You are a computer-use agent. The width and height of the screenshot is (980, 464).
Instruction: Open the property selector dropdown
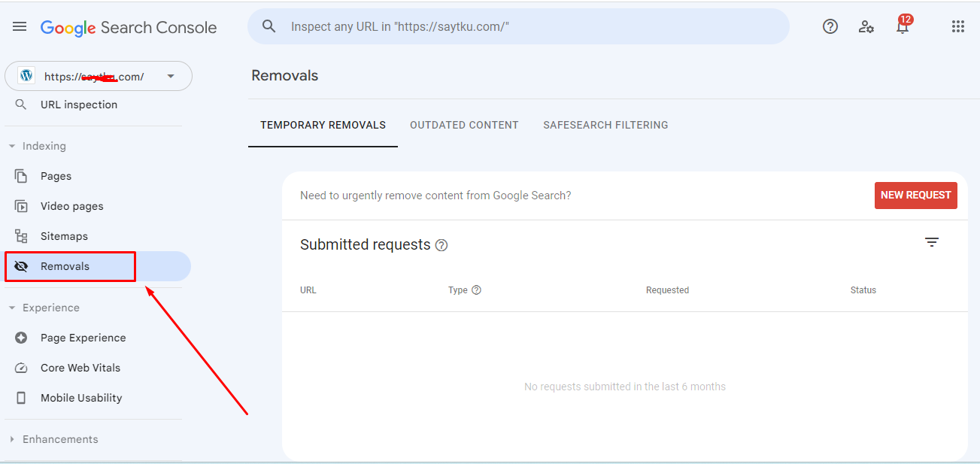(x=99, y=76)
